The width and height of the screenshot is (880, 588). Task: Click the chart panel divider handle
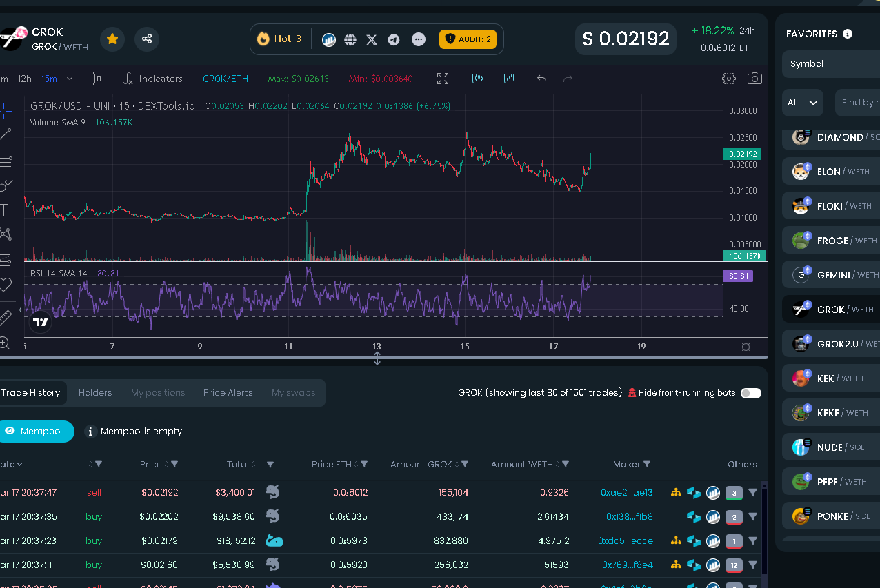click(x=377, y=358)
